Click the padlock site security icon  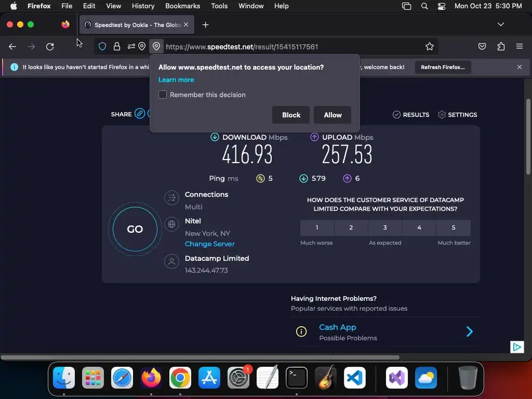click(117, 46)
